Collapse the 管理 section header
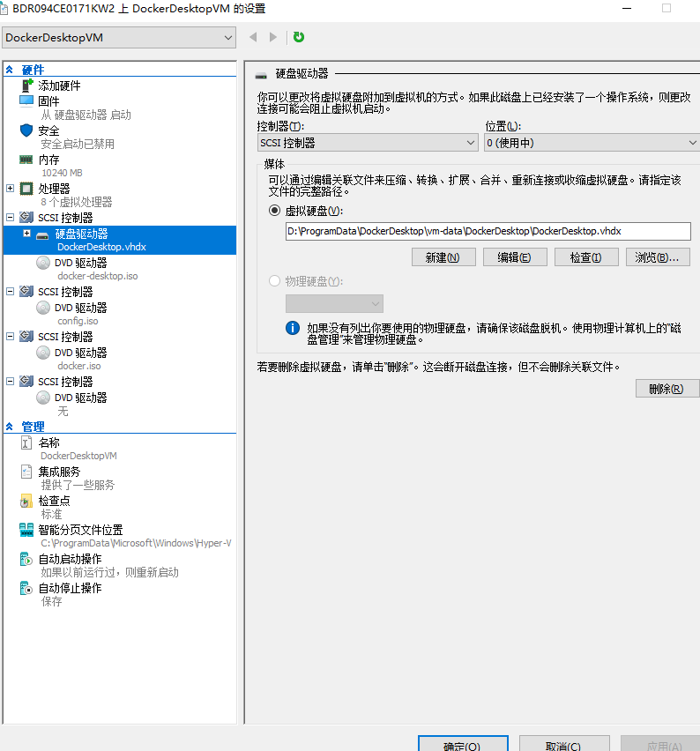Image resolution: width=700 pixels, height=751 pixels. (10, 427)
